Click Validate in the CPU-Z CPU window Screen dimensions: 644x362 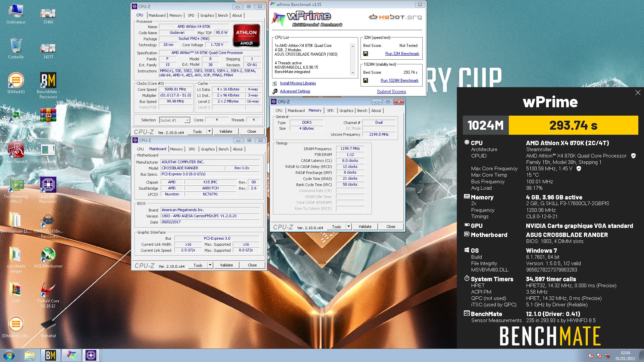click(226, 131)
